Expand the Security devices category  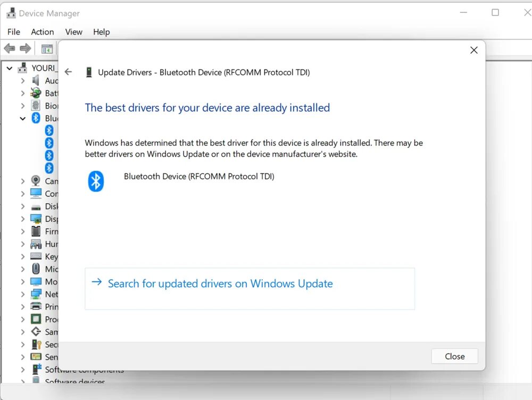23,344
